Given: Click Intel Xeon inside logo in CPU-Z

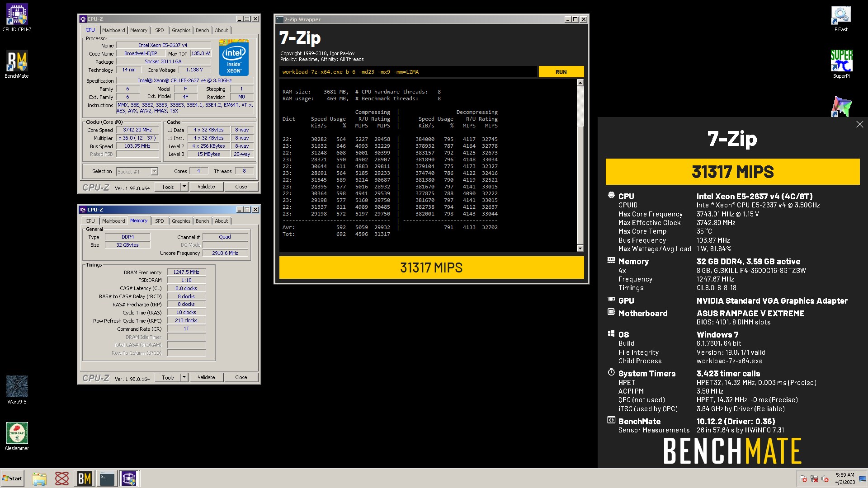Looking at the screenshot, I should [234, 57].
